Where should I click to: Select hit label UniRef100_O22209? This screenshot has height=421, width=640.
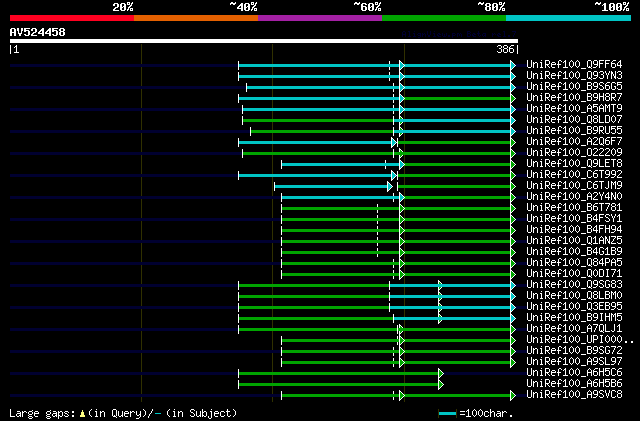point(574,153)
